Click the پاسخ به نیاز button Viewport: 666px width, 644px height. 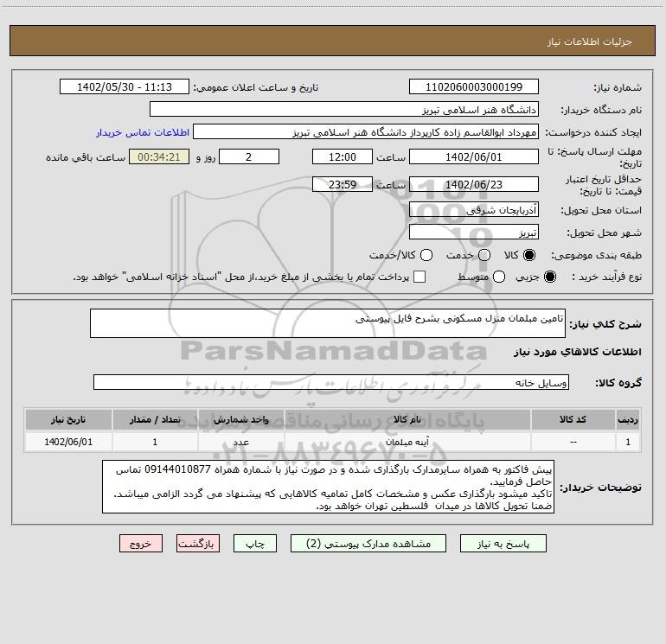coord(503,544)
